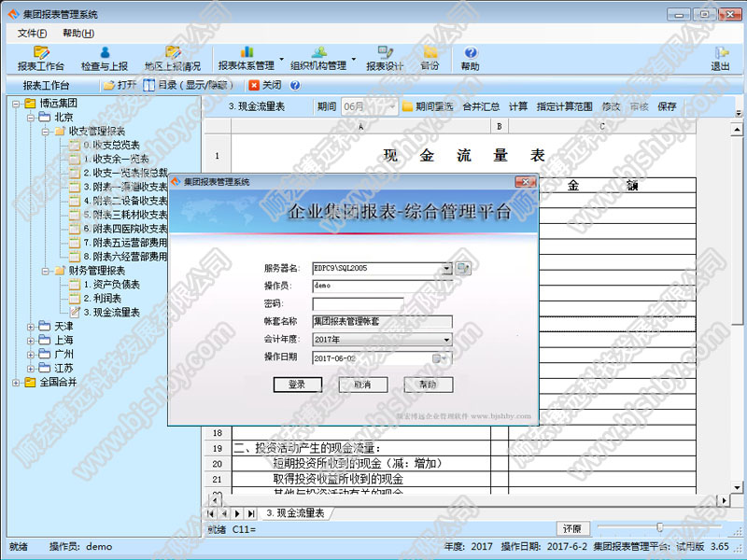Click the 报表体系管理 chart icon
Image resolution: width=747 pixels, height=560 pixels.
(247, 59)
